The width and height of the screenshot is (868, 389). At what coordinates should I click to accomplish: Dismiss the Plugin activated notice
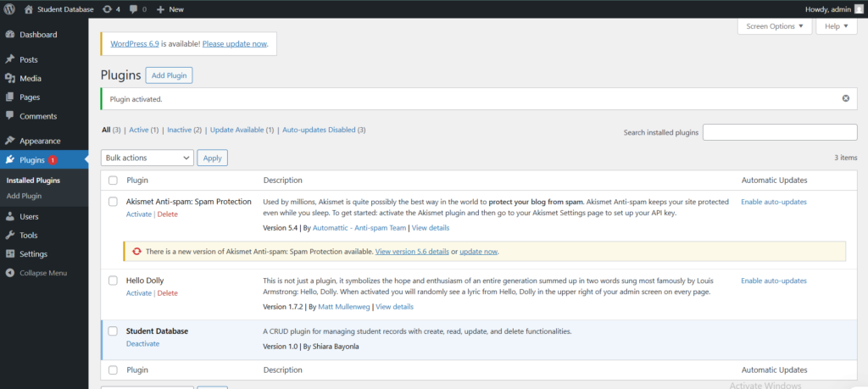click(845, 98)
